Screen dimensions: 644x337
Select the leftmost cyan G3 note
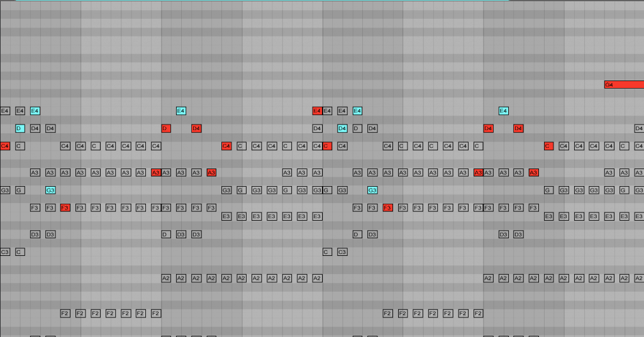pyautogui.click(x=50, y=190)
